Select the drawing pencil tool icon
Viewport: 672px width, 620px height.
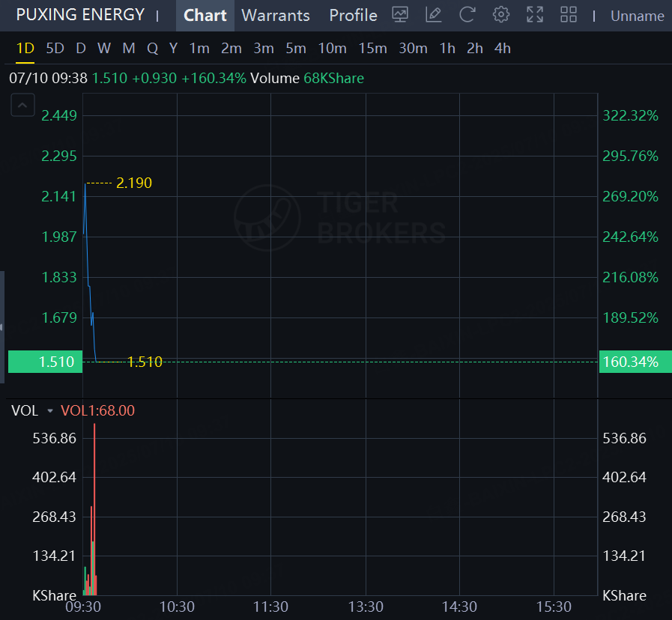pyautogui.click(x=434, y=15)
